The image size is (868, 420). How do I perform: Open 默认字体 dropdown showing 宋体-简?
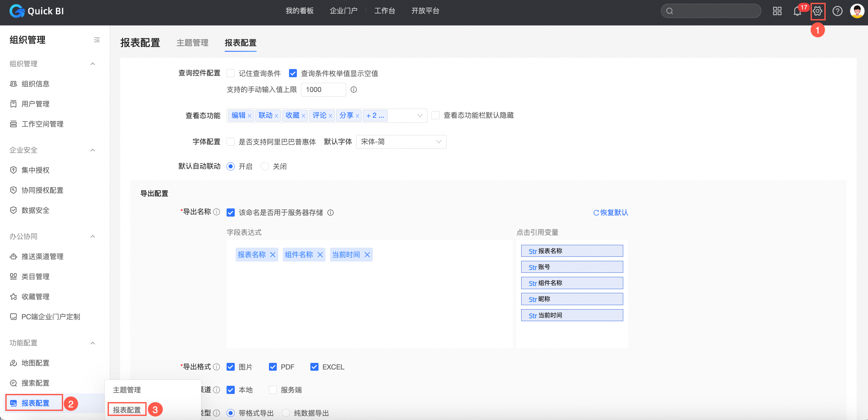401,142
